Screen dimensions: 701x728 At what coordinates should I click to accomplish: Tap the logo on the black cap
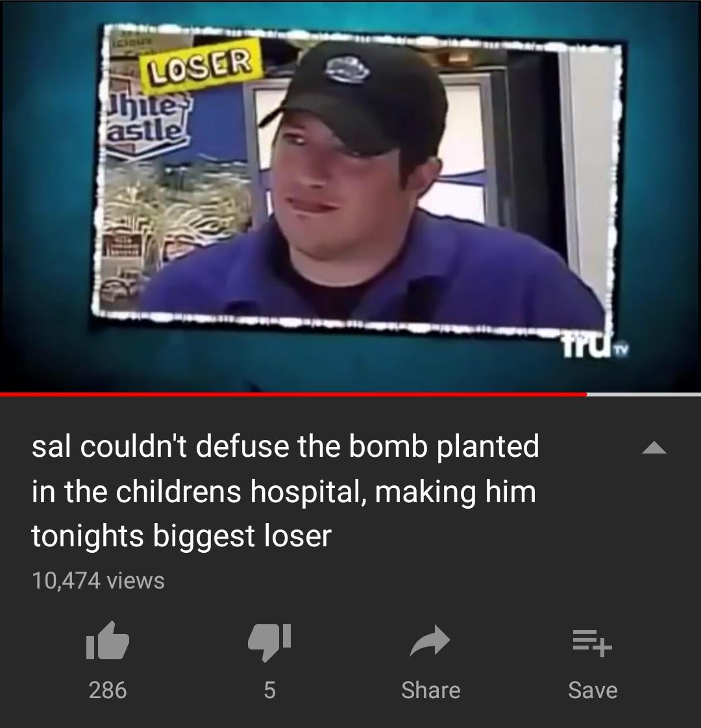[347, 70]
